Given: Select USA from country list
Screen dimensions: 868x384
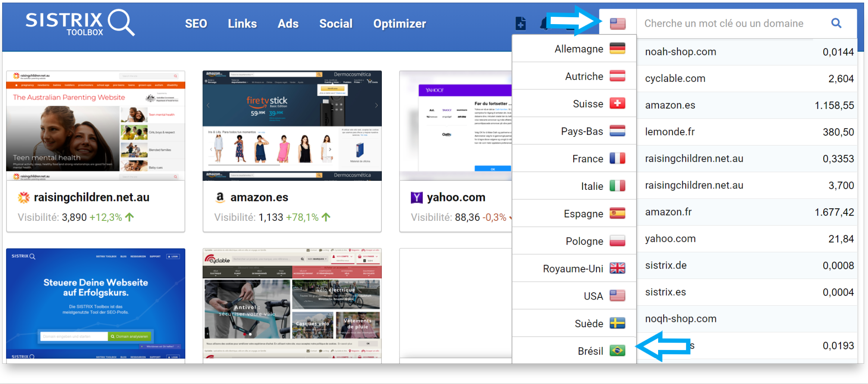Looking at the screenshot, I should (x=574, y=296).
